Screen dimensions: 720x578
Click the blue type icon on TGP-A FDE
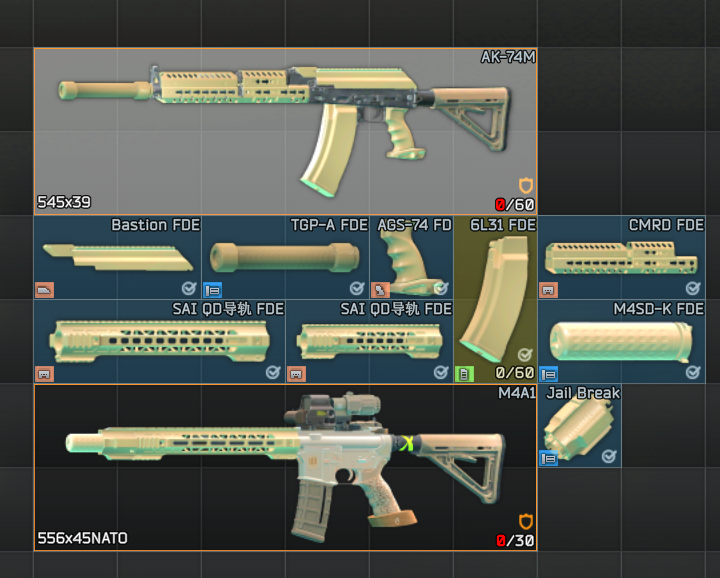point(212,290)
